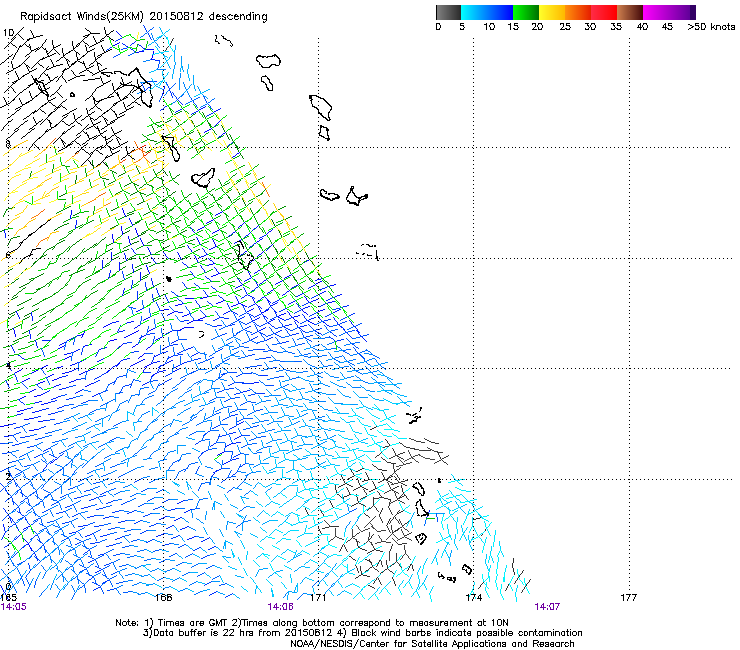Screen dimensions: 740x650
Task: Click the '25' label under the color bar
Action: point(565,27)
